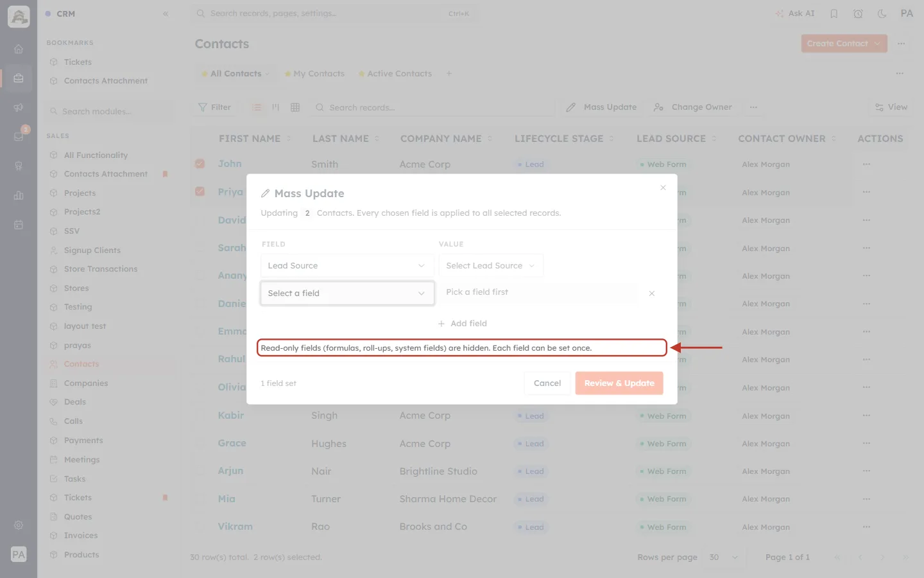Click Cancel in Mass Update dialog
This screenshot has height=578, width=924.
[x=547, y=383]
